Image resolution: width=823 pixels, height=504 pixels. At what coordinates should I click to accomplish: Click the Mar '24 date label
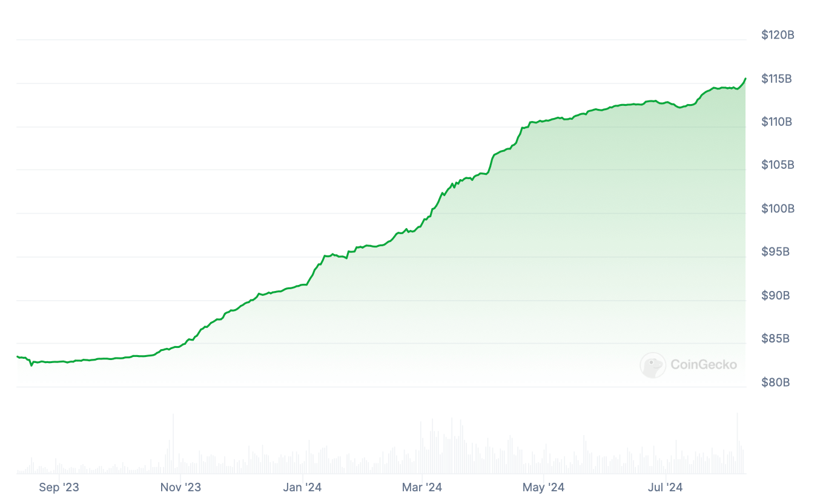click(422, 487)
